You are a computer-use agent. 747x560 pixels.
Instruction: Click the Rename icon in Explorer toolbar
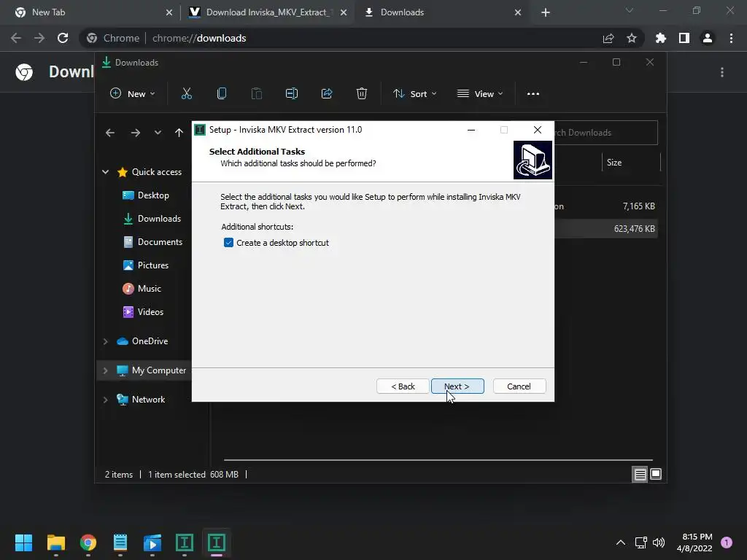pos(292,94)
